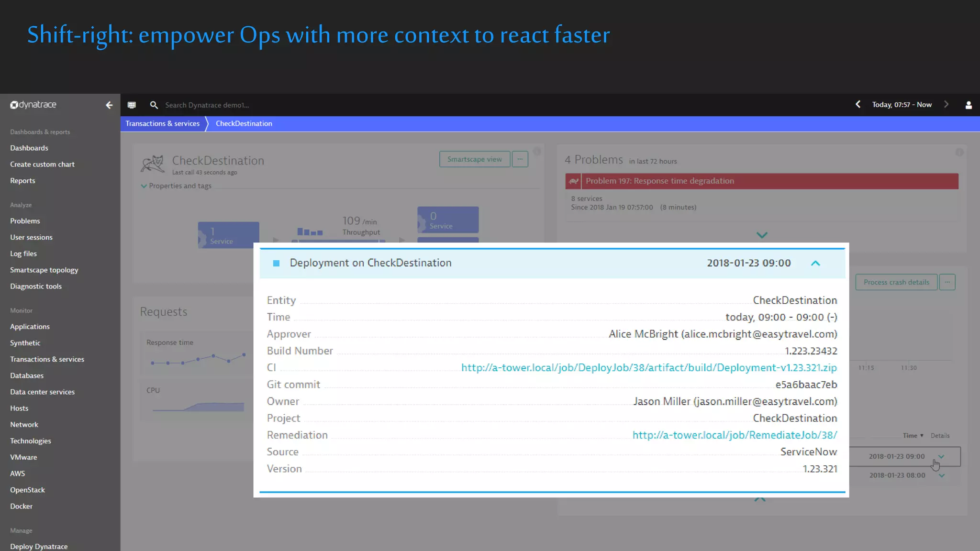The height and width of the screenshot is (551, 980).
Task: Click the Git commit value e5a6baac7eb
Action: tap(806, 385)
